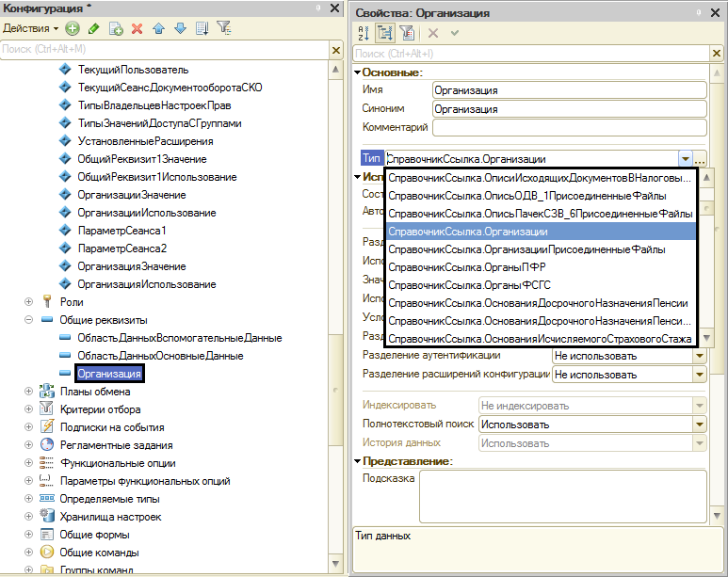Click the green Add object icon
The width and height of the screenshot is (728, 577).
coord(73,28)
